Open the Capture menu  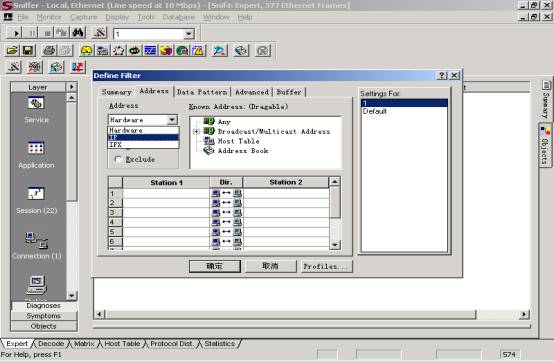click(x=83, y=17)
